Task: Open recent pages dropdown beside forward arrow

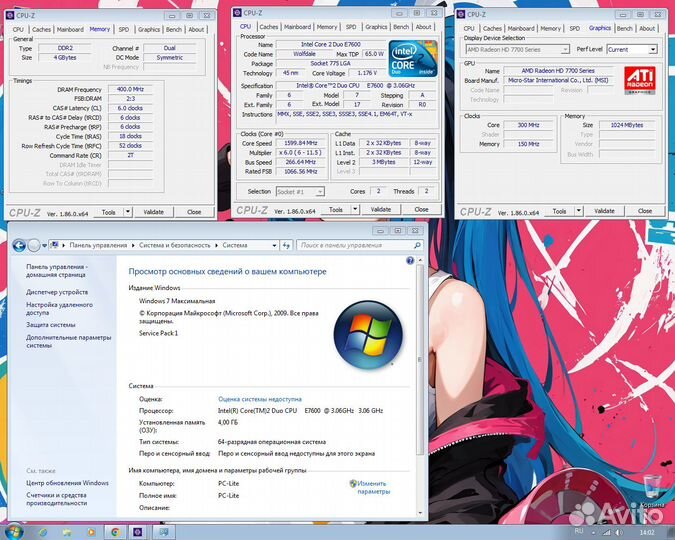Action: click(44, 246)
